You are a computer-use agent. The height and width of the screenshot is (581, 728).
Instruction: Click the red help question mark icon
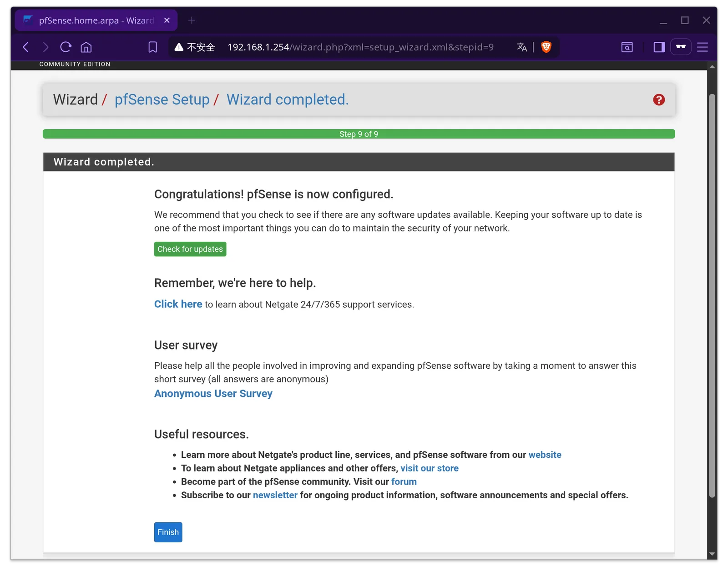click(659, 100)
